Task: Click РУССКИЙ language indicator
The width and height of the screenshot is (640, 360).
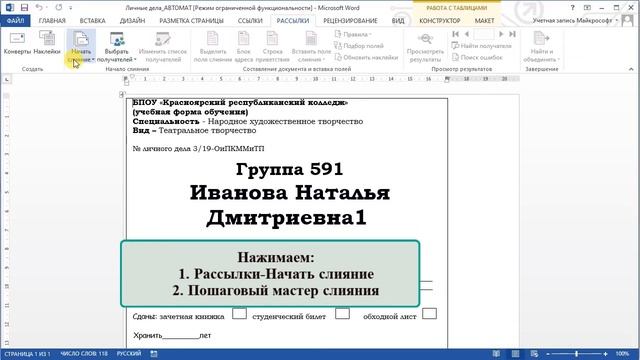Action: [x=129, y=354]
